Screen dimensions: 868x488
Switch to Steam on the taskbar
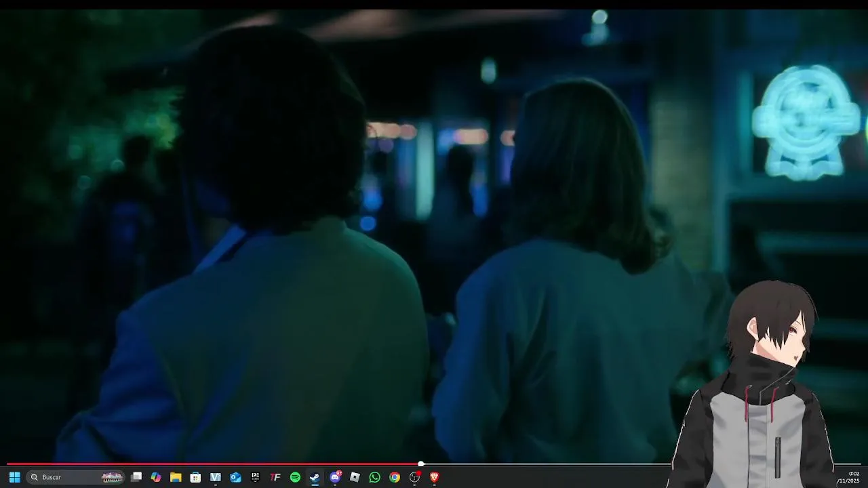tap(315, 477)
